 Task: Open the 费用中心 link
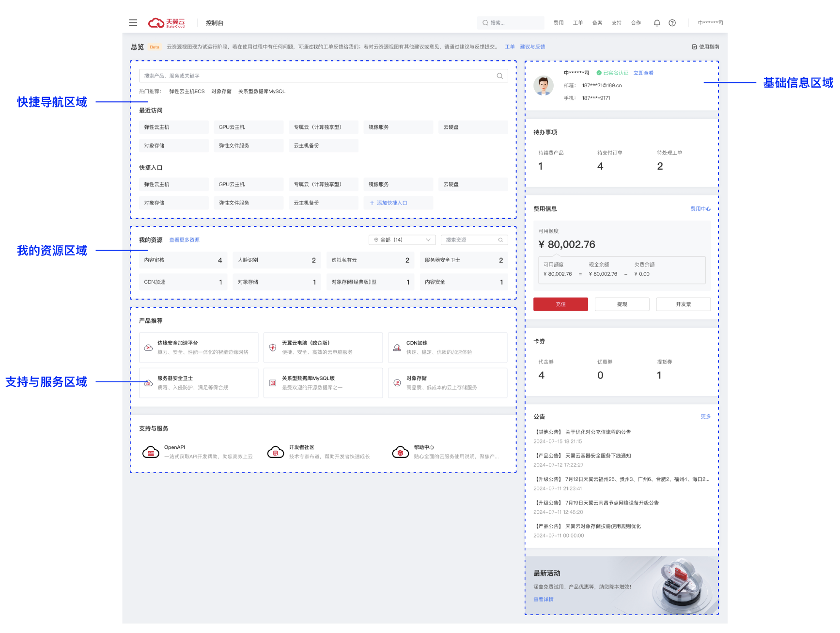click(x=700, y=209)
